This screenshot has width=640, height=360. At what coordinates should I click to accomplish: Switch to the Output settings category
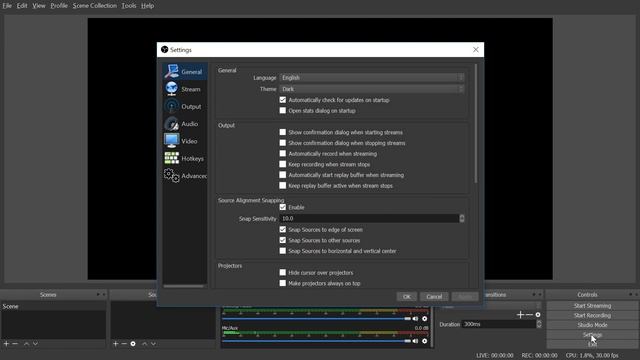[185, 107]
